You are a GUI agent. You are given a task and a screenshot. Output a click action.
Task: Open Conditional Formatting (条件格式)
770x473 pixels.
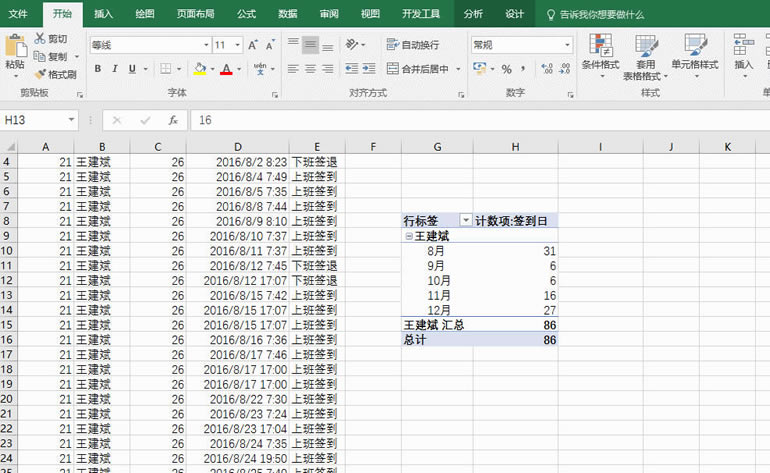click(600, 56)
